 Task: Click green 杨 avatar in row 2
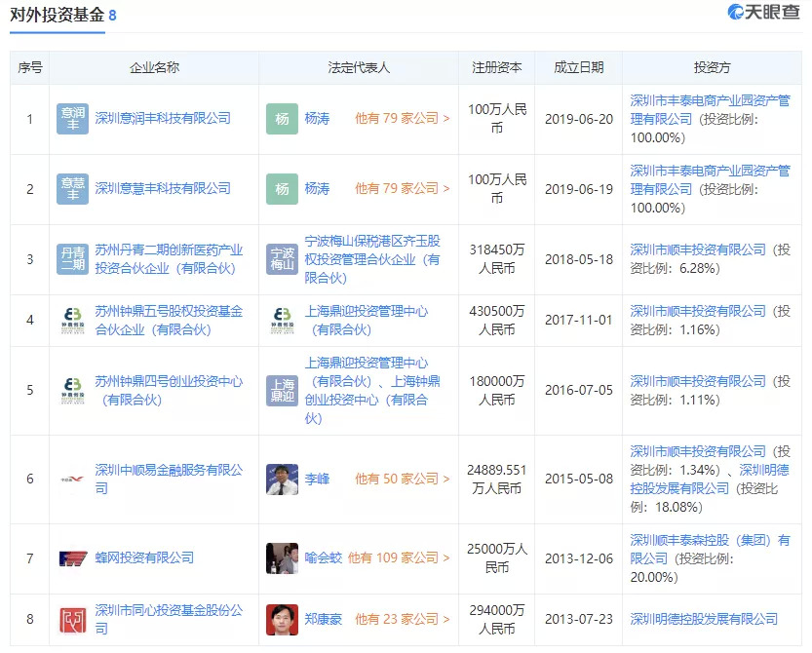click(x=282, y=188)
